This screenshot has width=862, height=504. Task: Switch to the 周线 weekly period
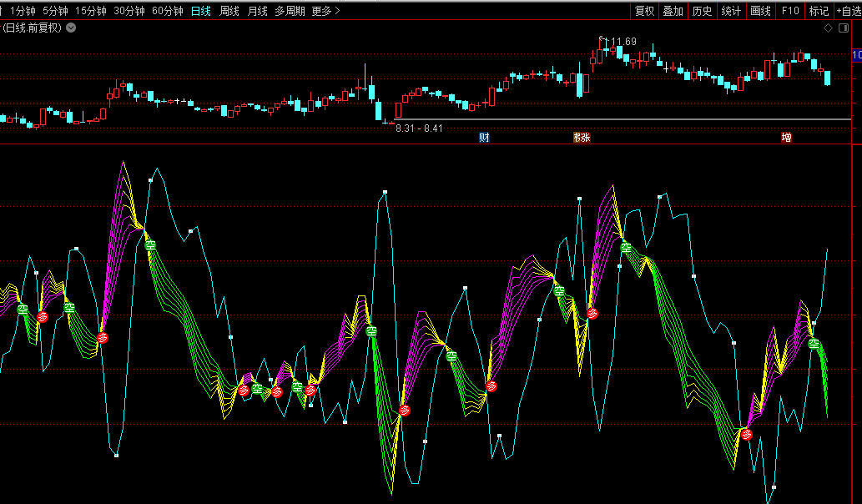pos(229,11)
